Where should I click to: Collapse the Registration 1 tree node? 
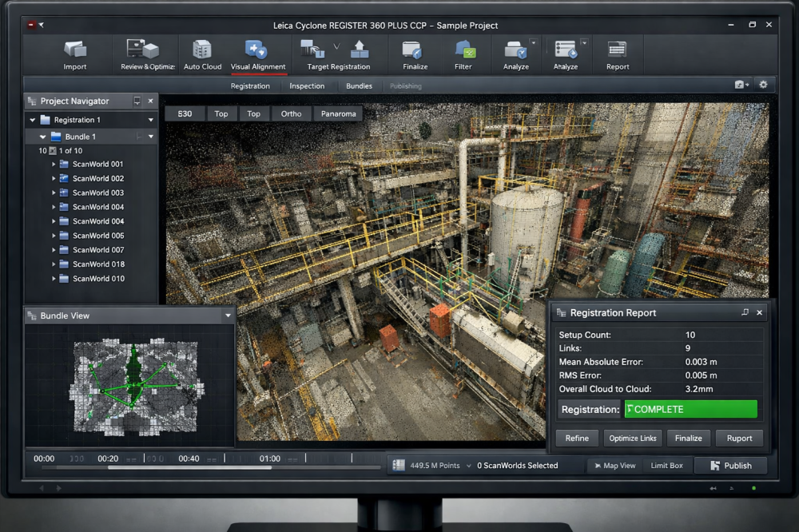33,120
